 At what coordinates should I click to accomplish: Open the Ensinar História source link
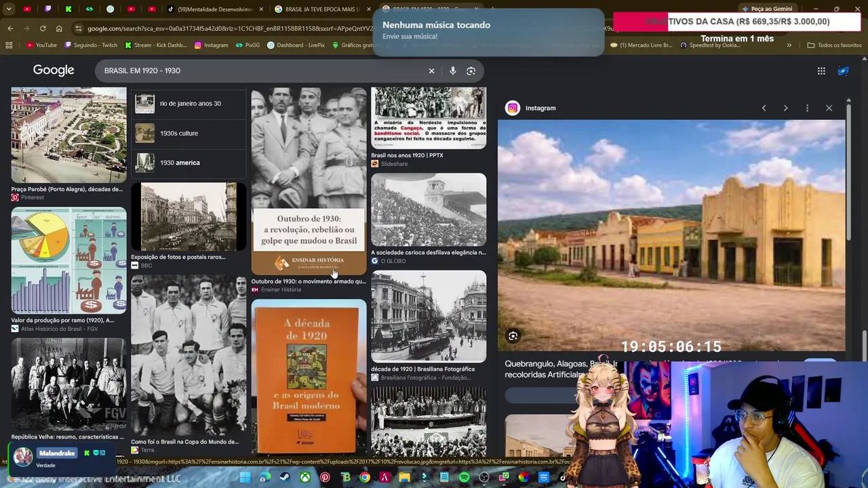point(276,290)
